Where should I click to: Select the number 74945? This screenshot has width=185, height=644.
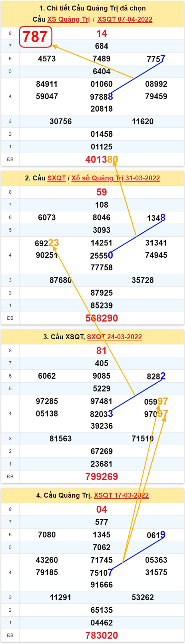pos(156,255)
